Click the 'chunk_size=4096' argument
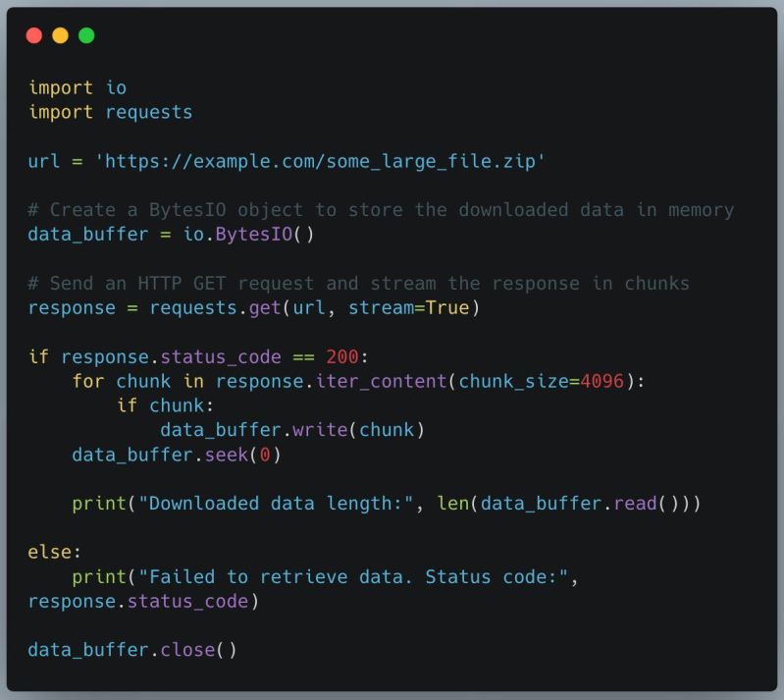784x700 pixels. click(x=542, y=381)
